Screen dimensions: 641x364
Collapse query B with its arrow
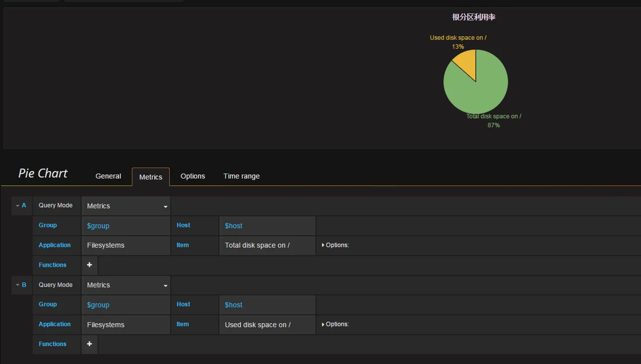coord(17,285)
